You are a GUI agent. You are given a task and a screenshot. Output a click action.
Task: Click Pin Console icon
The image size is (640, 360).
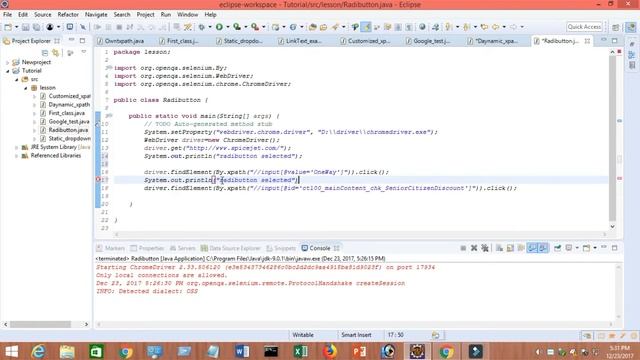(558, 248)
